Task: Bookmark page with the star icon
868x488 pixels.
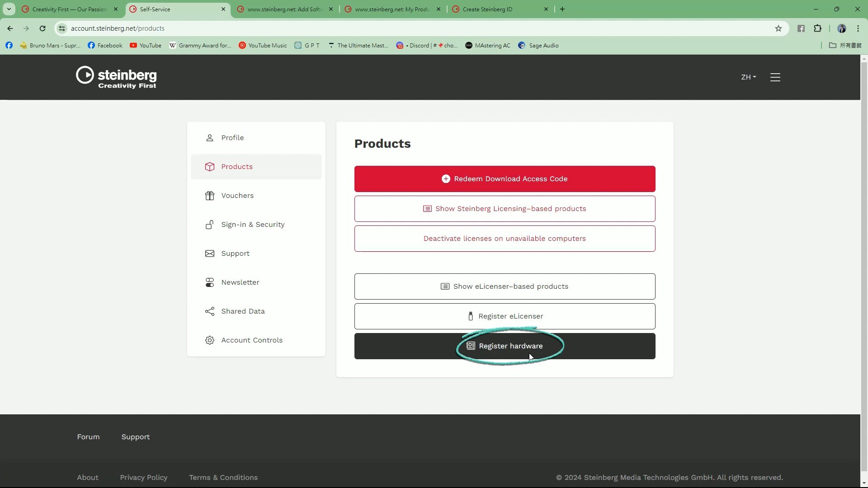Action: pyautogui.click(x=778, y=28)
